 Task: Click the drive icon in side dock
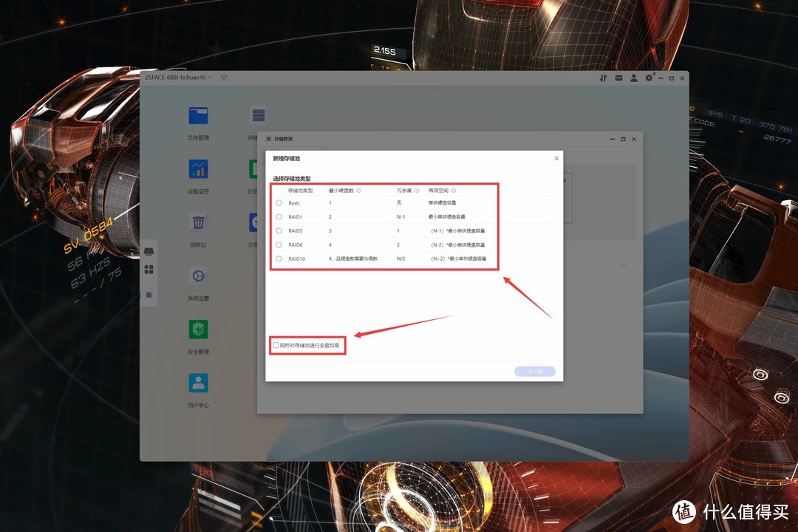(149, 251)
